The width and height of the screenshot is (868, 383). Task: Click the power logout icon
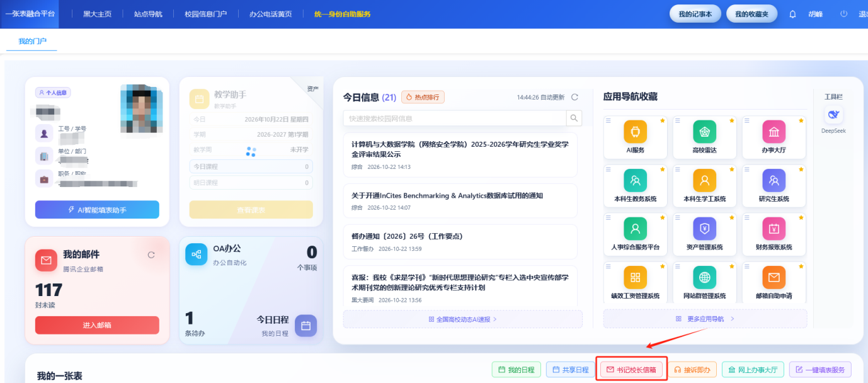coord(844,14)
